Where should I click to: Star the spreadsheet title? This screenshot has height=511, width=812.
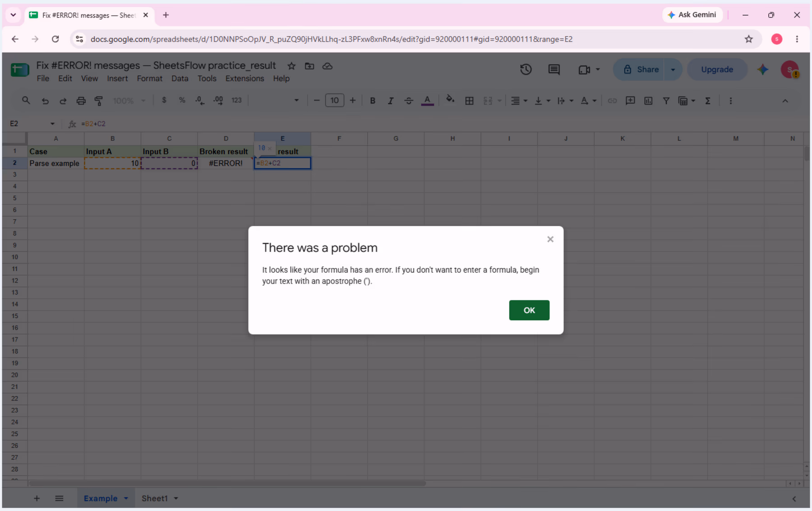(x=291, y=66)
